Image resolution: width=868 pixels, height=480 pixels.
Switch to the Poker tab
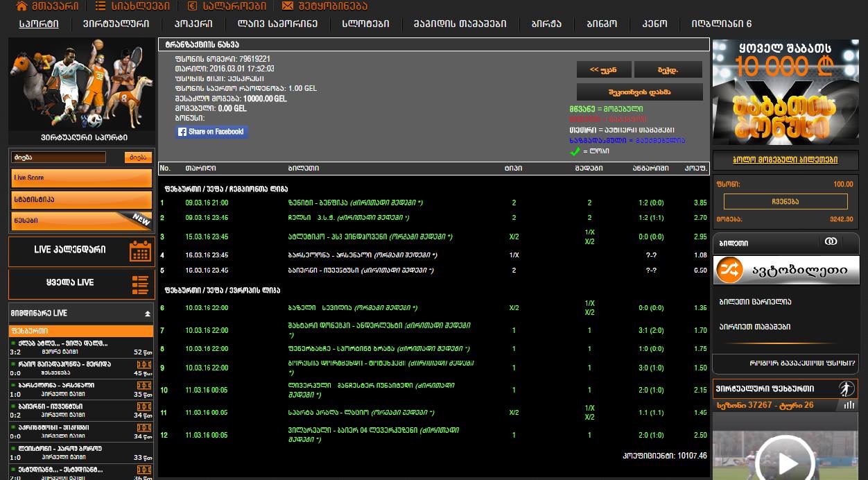[x=193, y=24]
